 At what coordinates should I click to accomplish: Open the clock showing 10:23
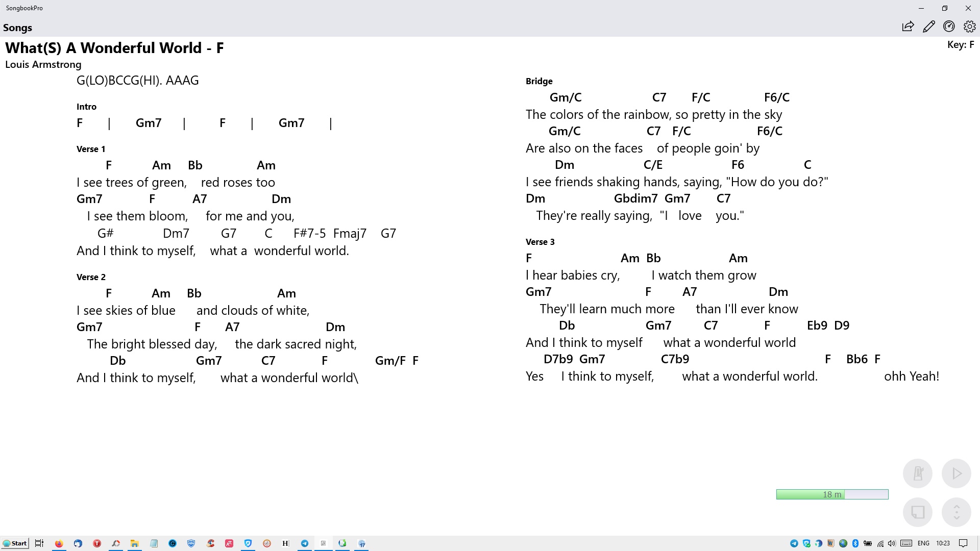click(943, 543)
